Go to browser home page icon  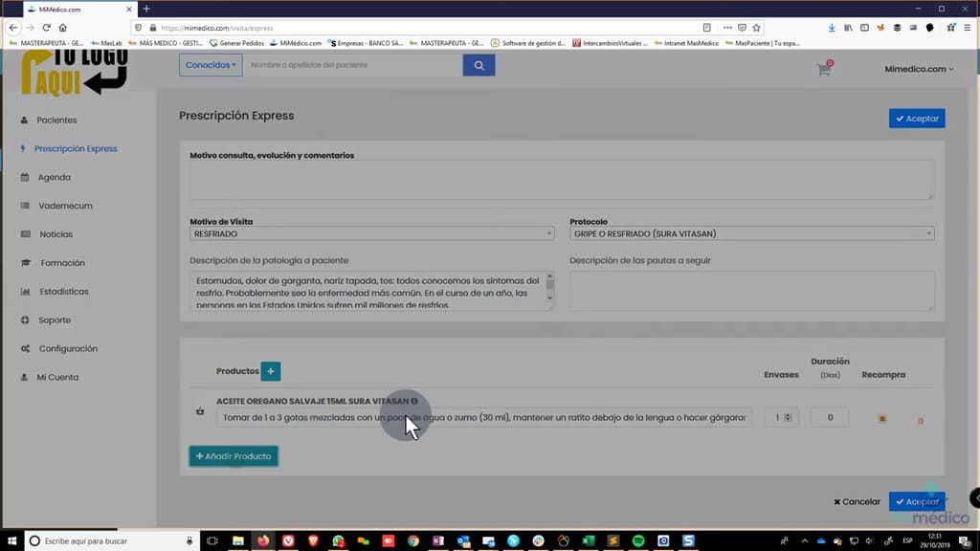click(62, 28)
